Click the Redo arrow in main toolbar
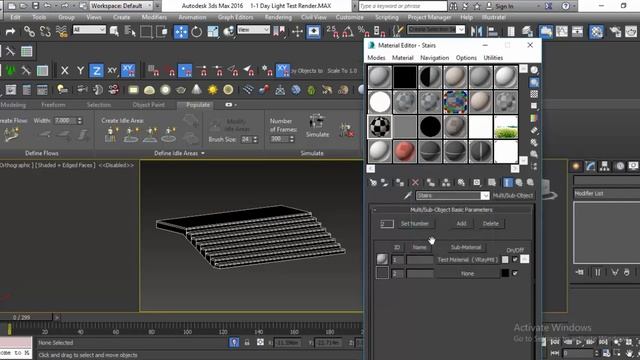640x360 pixels. click(x=10, y=31)
